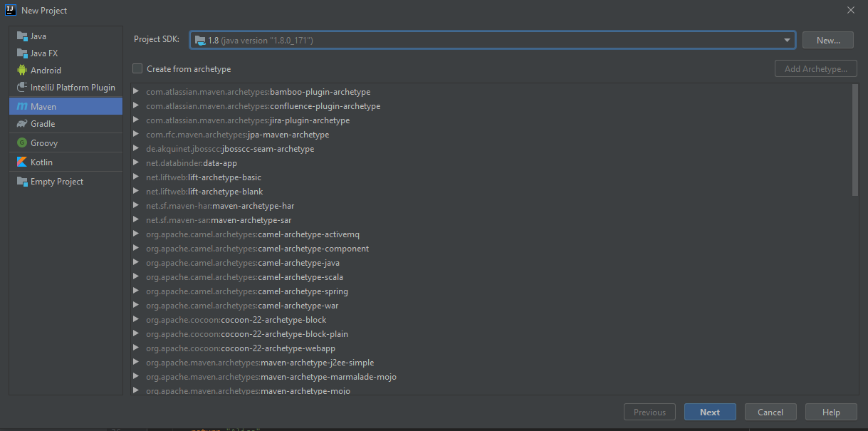The width and height of the screenshot is (868, 431).
Task: Expand bamboo-plugin-archetype node
Action: [x=136, y=92]
